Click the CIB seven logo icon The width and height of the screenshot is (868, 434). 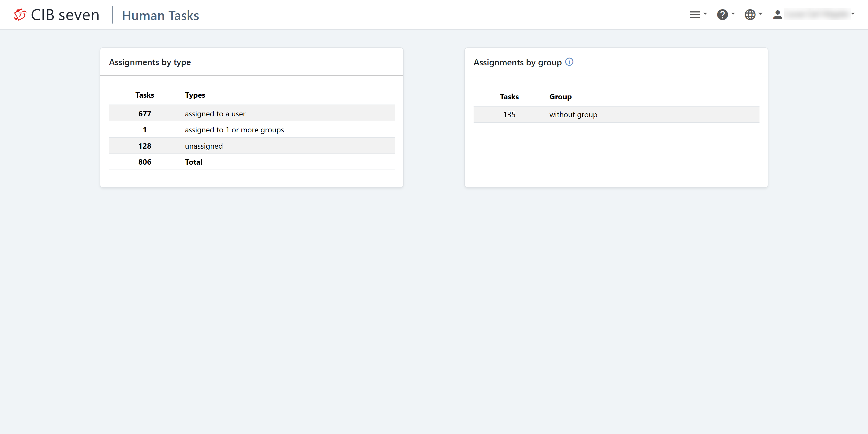pos(20,15)
